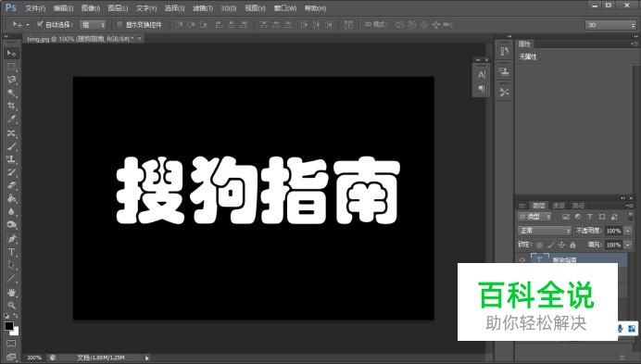Open the opacity slider arrow

click(x=628, y=231)
